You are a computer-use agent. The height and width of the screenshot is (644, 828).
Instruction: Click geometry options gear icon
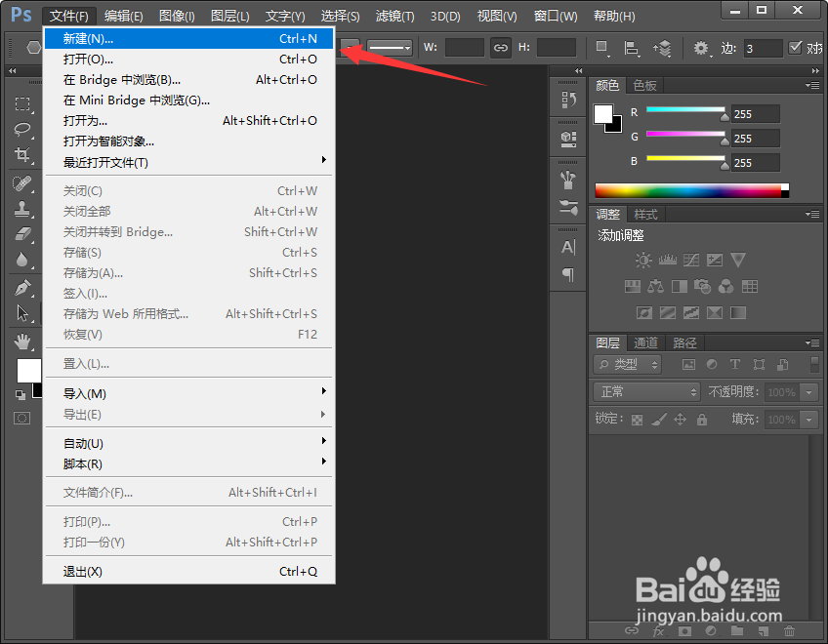(702, 49)
